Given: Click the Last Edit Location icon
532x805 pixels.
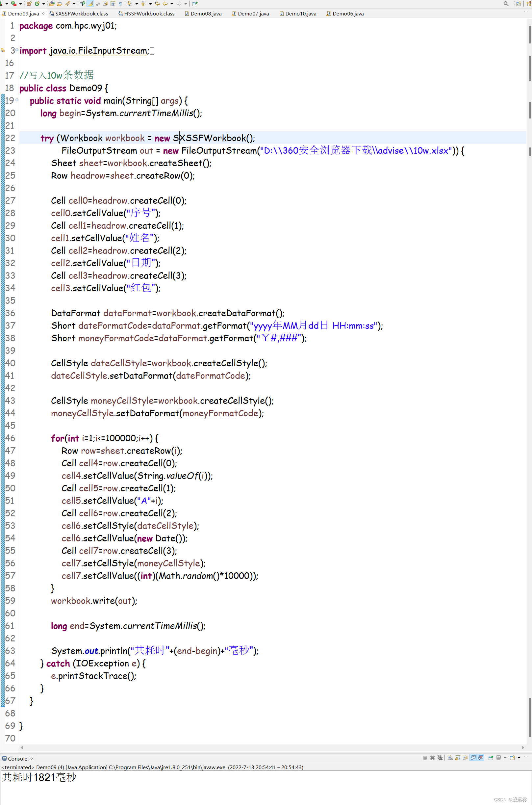Looking at the screenshot, I should (157, 4).
